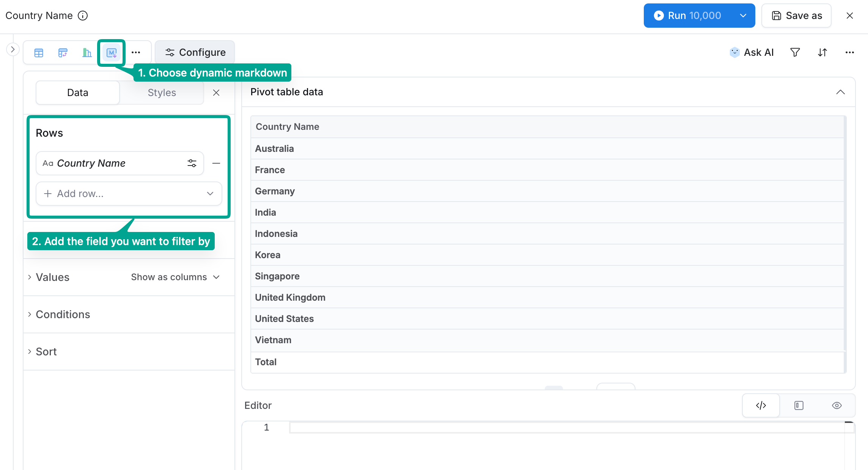The height and width of the screenshot is (470, 868).
Task: Select the Indonesia row
Action: point(547,233)
